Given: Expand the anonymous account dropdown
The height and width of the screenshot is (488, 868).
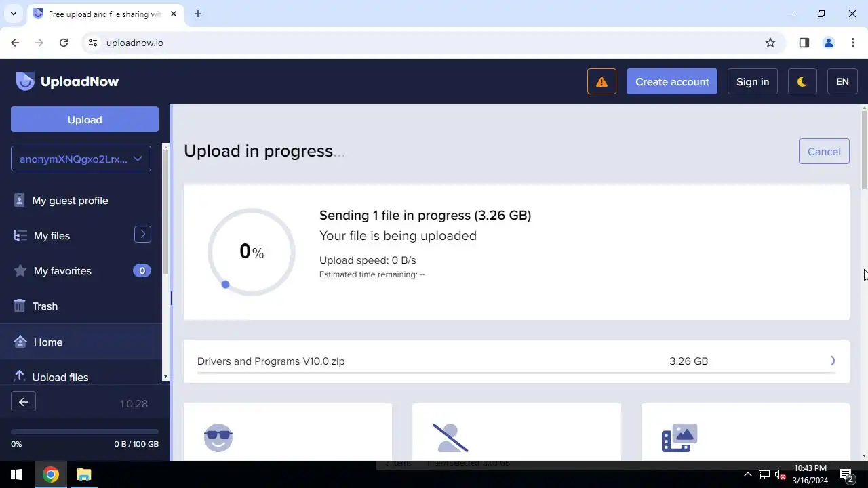Looking at the screenshot, I should tap(81, 159).
